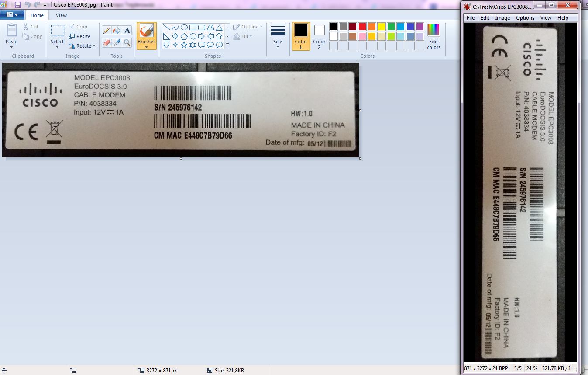Choose the Rounded rectangle shape

click(x=201, y=27)
